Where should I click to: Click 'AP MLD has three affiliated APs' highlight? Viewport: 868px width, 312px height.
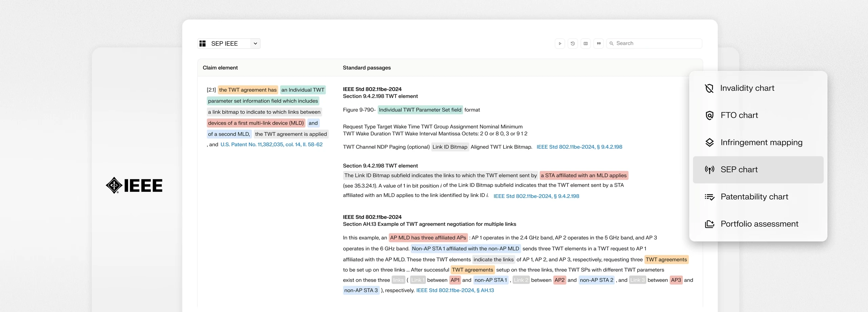coord(428,238)
